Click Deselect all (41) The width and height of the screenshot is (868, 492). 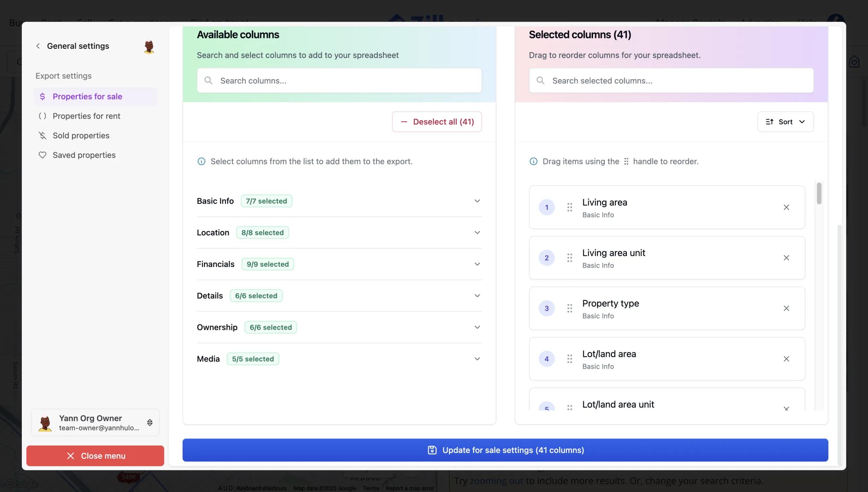437,122
